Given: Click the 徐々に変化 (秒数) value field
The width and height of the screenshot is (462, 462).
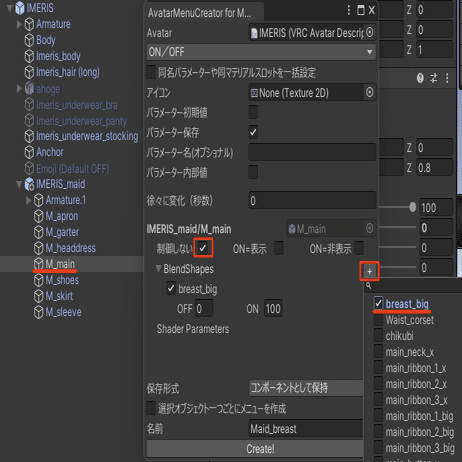Looking at the screenshot, I should (312, 200).
